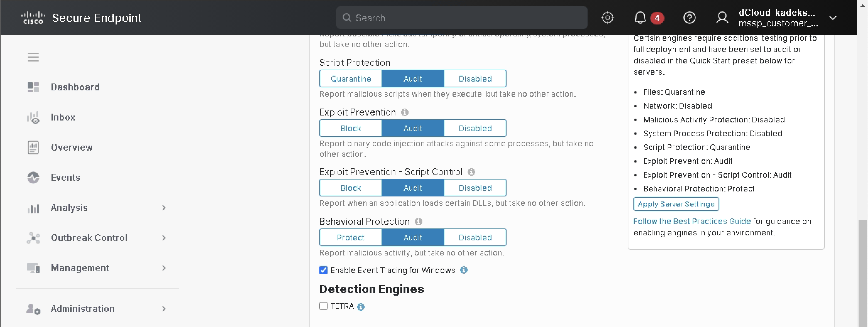Screen dimensions: 868x327
Task: Open the Follow the Best Practices Guide link
Action: tap(692, 221)
